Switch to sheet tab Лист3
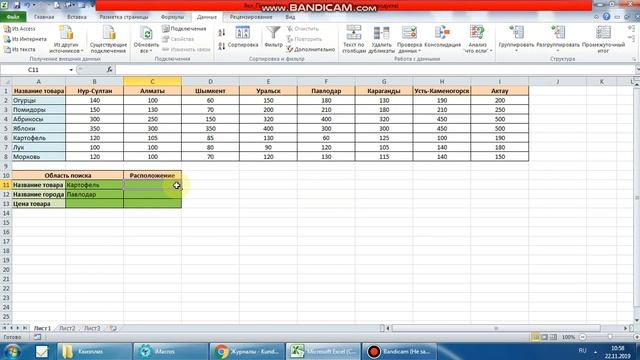The height and width of the screenshot is (360, 640). tap(92, 328)
